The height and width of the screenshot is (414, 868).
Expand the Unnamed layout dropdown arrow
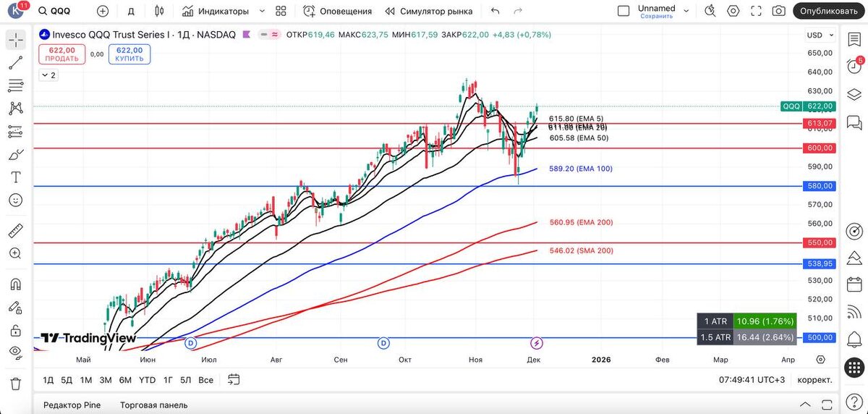[686, 11]
